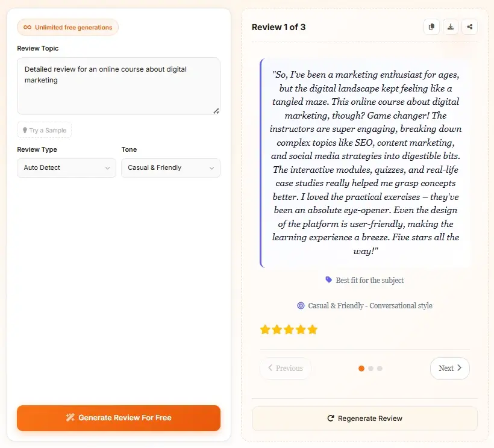Select the first orange pagination dot
The image size is (494, 448).
tap(361, 369)
